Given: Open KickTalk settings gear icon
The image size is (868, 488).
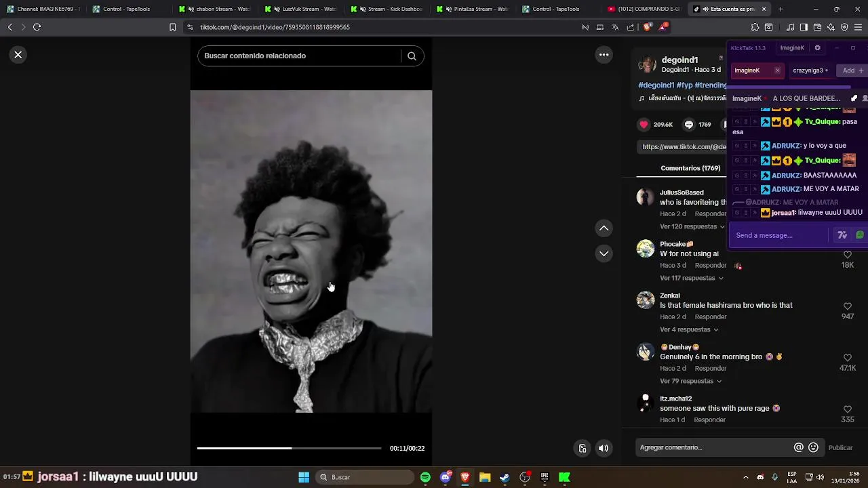Looking at the screenshot, I should tap(817, 48).
